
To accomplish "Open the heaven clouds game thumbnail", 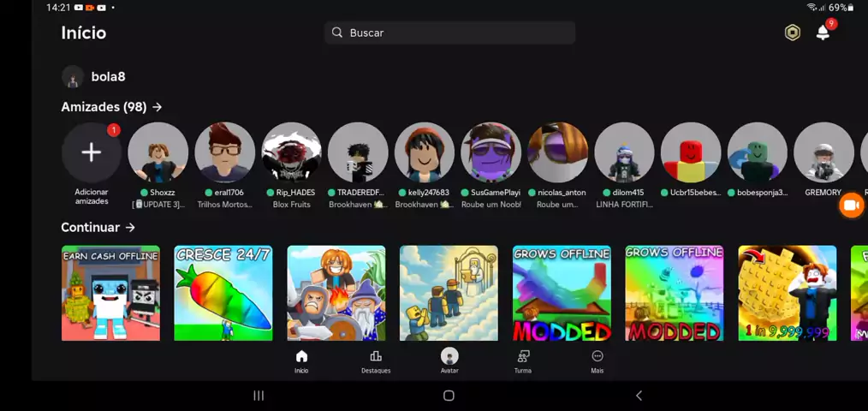I will [x=449, y=293].
